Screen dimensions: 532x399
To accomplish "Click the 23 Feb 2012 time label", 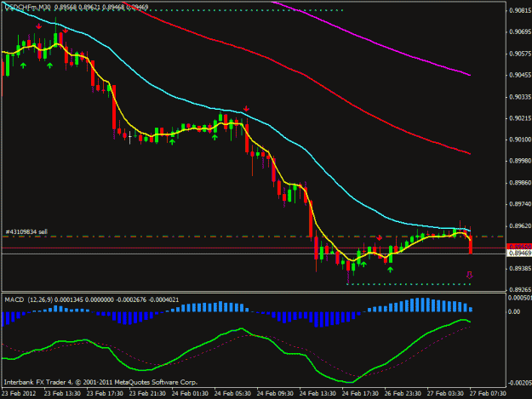I will click(19, 394).
